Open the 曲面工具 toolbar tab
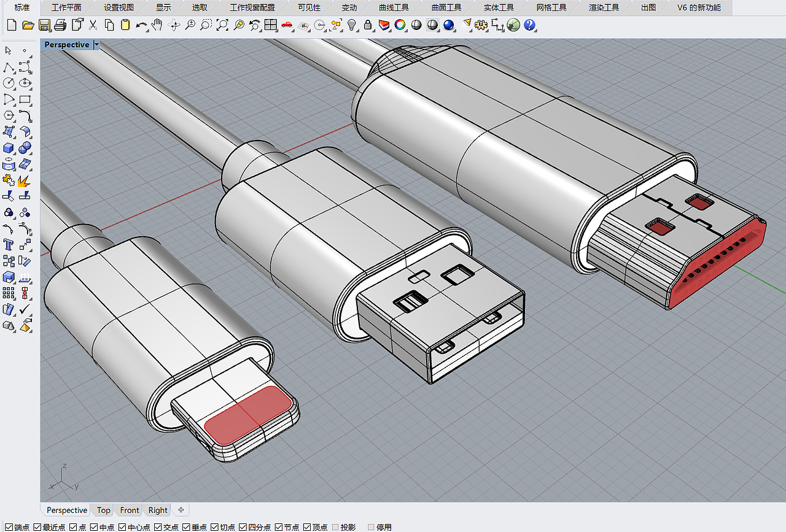 pos(446,7)
